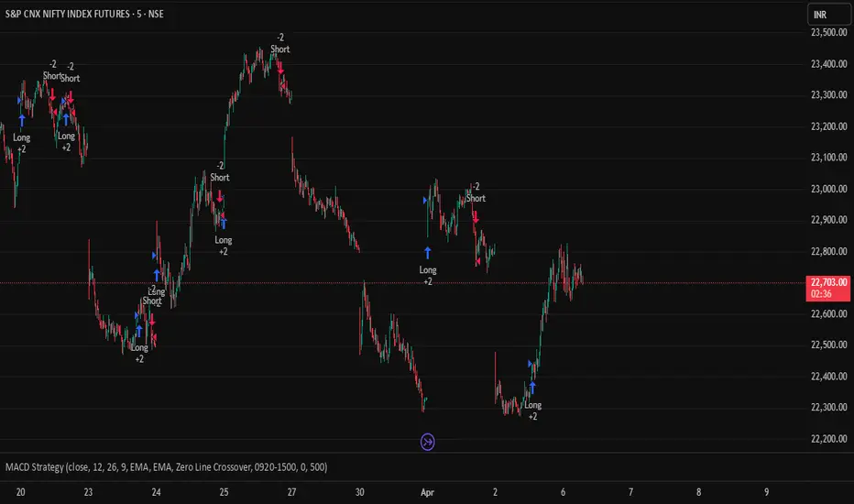Click the 22,600.00 price axis label
Screen dimensions: 854x504
829,313
